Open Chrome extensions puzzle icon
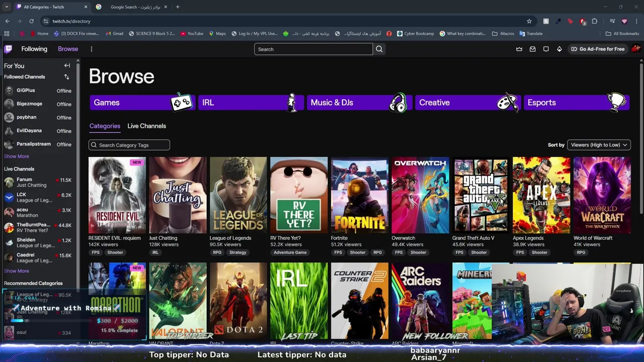The image size is (644, 362). [595, 21]
